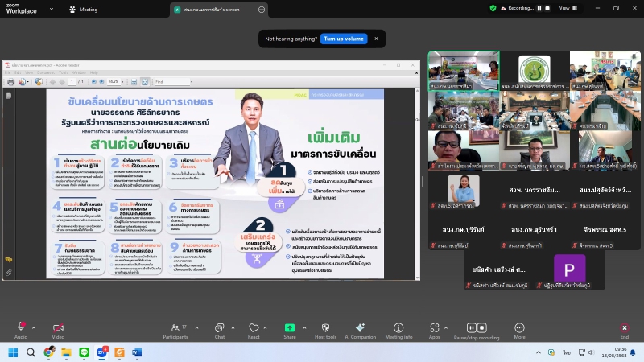Select participant with purple P avatar
This screenshot has width=644, height=362.
coord(569,269)
